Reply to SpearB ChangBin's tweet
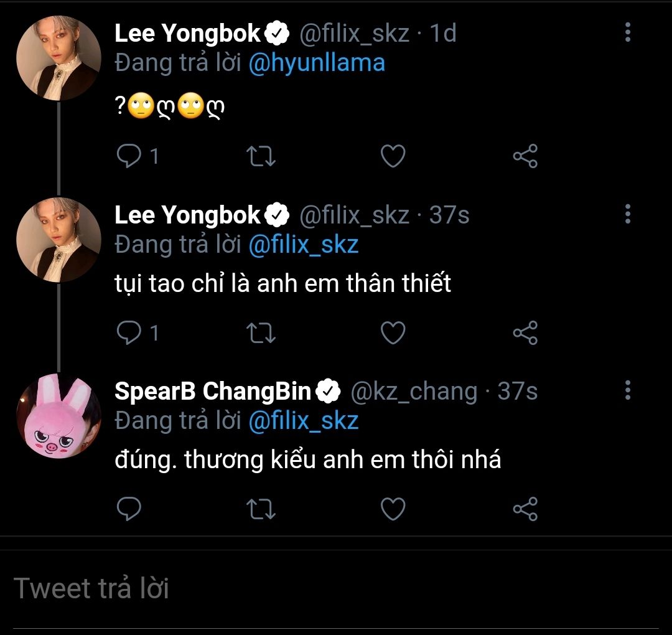Viewport: 672px width, 635px height. point(129,509)
